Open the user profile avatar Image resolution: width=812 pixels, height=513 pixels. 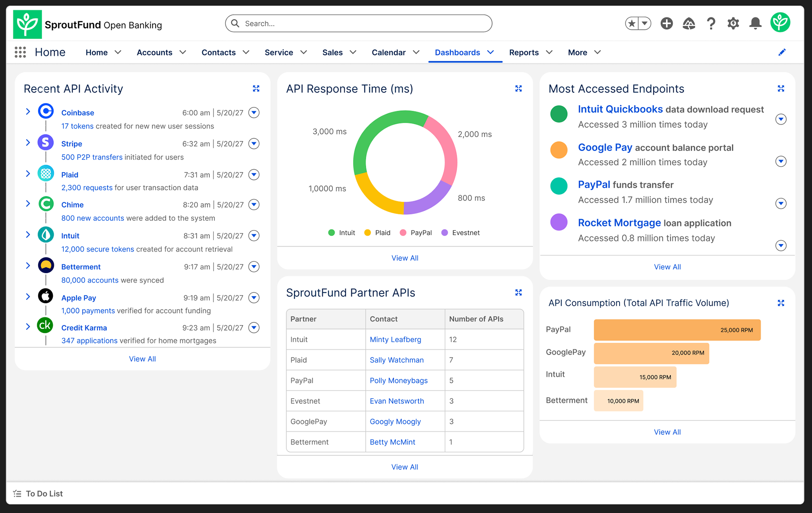tap(780, 22)
